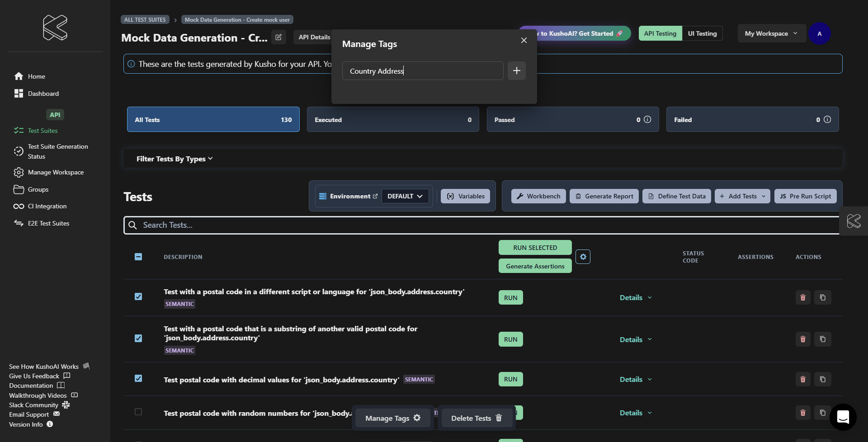Select the All Tests 130 card
Screen dimensions: 868x442
coord(213,119)
